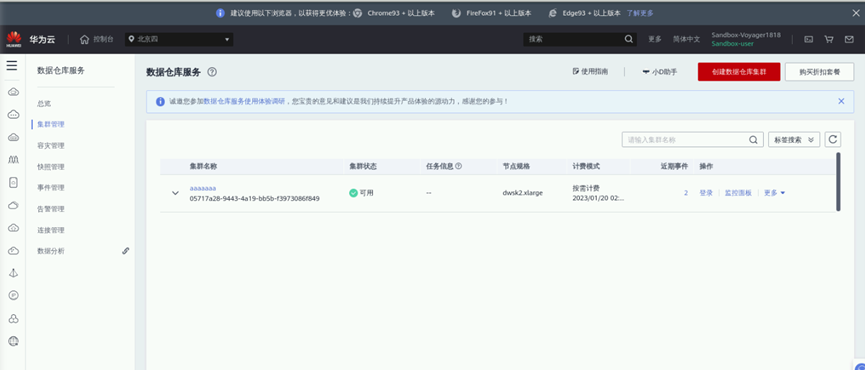Open the mail messages icon
Viewport: 865px width, 370px height.
pyautogui.click(x=849, y=39)
